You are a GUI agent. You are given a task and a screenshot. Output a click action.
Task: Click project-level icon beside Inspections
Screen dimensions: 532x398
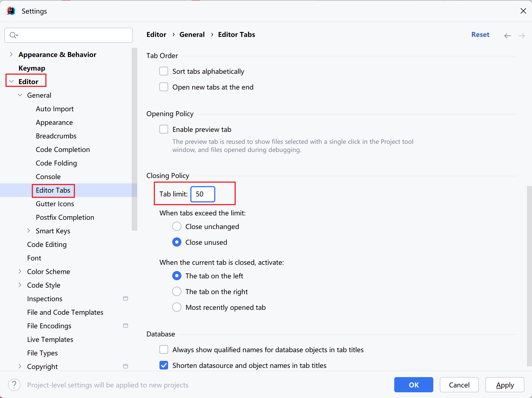click(x=125, y=298)
